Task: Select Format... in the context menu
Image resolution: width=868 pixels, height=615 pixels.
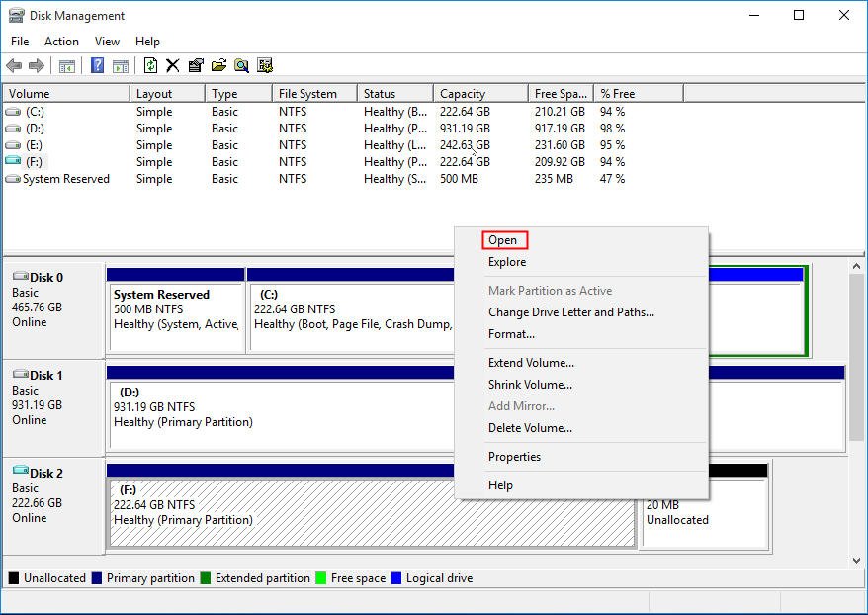Action: (511, 334)
